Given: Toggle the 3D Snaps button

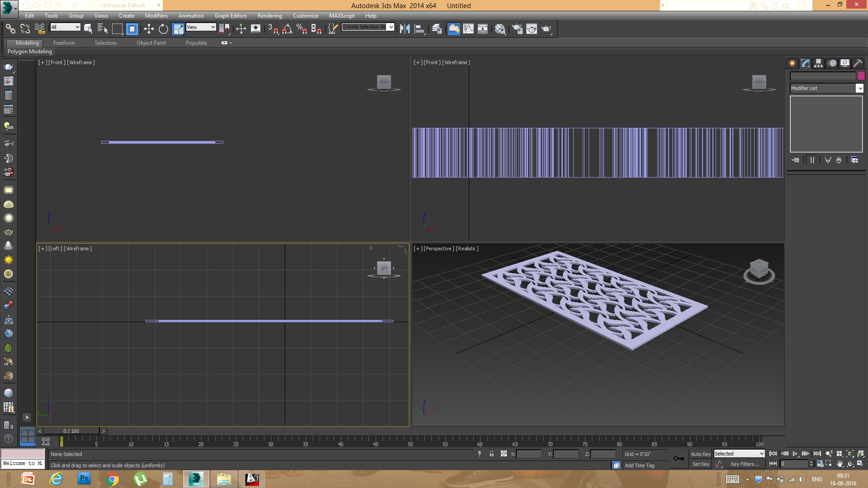Looking at the screenshot, I should click(273, 29).
